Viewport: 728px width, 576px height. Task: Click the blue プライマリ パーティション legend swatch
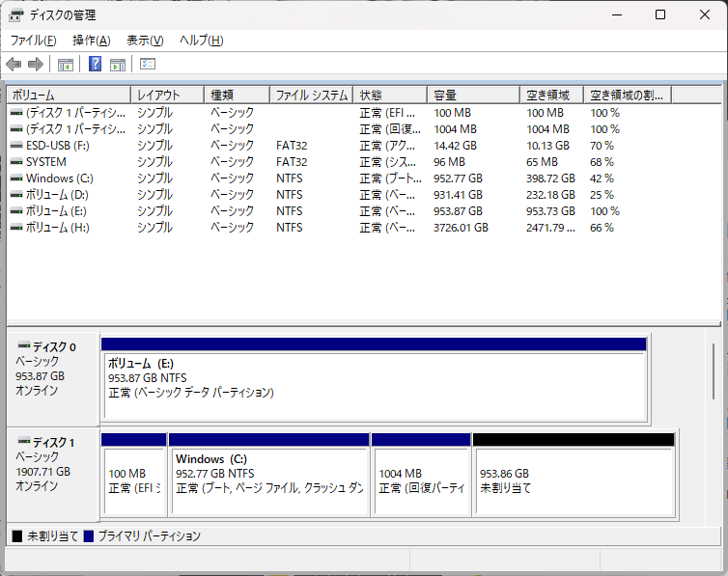(89, 536)
